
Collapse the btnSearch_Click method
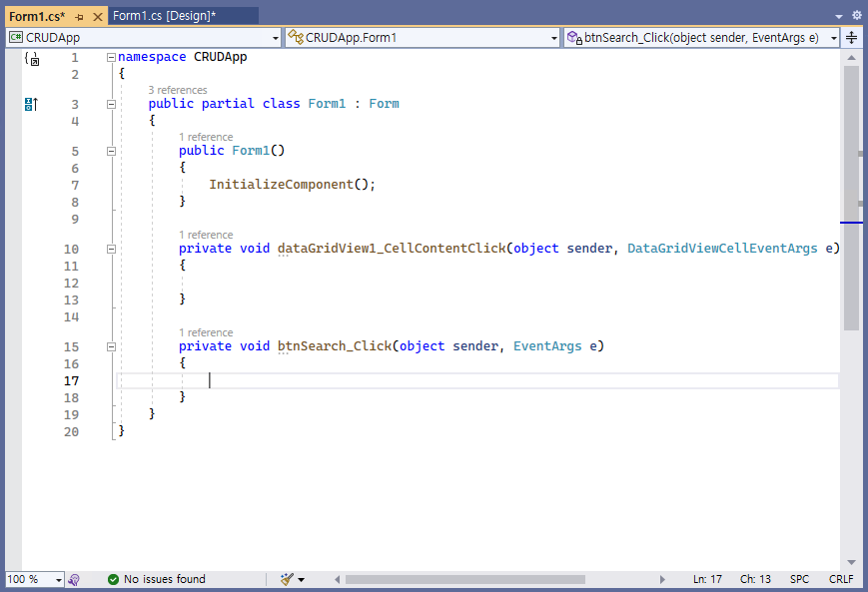[111, 346]
